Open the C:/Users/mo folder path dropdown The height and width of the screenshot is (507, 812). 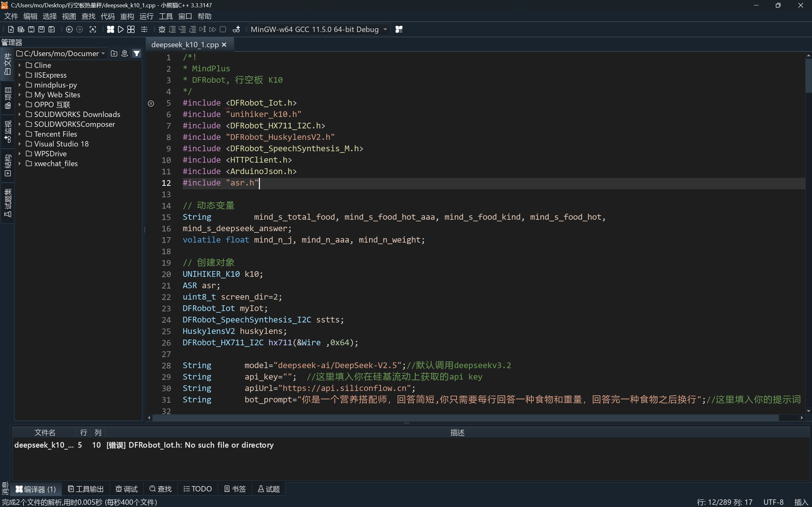pos(103,54)
